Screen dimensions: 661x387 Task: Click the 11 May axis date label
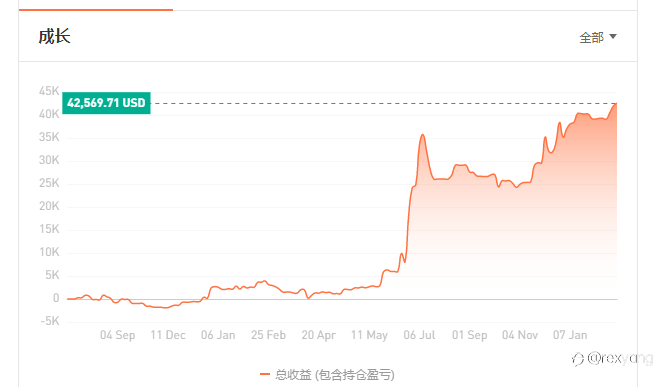[x=369, y=335]
